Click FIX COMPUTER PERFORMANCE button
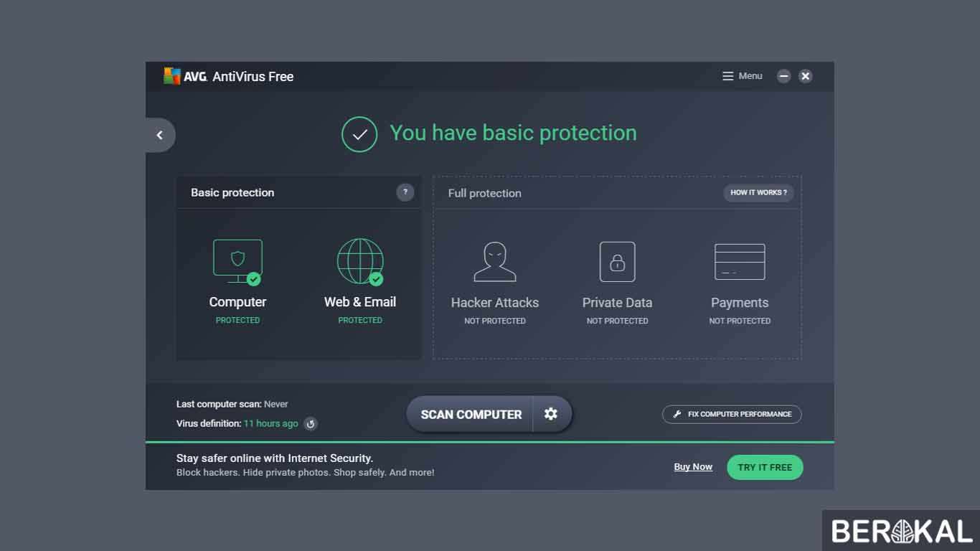This screenshot has height=551, width=980. click(x=732, y=414)
